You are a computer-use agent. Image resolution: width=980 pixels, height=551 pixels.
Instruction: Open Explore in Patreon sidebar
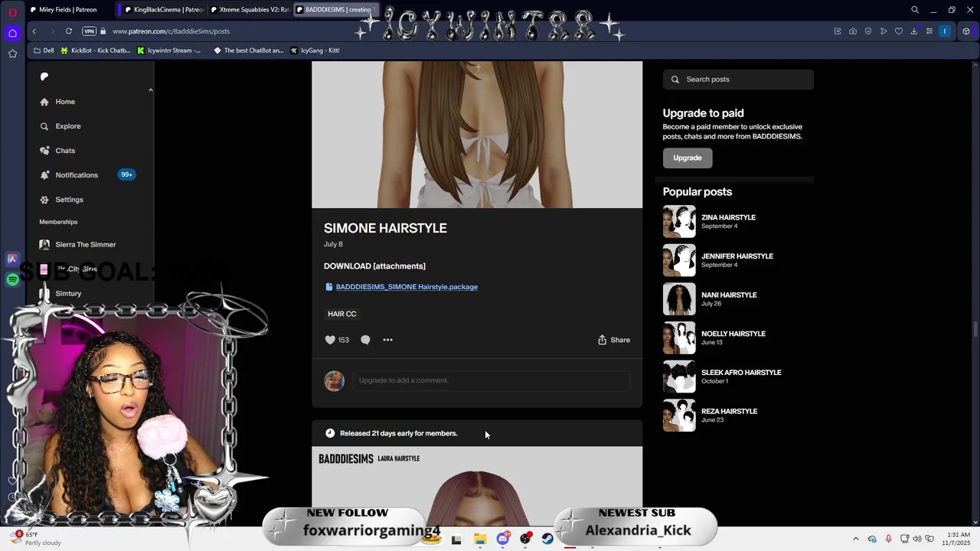click(60, 126)
